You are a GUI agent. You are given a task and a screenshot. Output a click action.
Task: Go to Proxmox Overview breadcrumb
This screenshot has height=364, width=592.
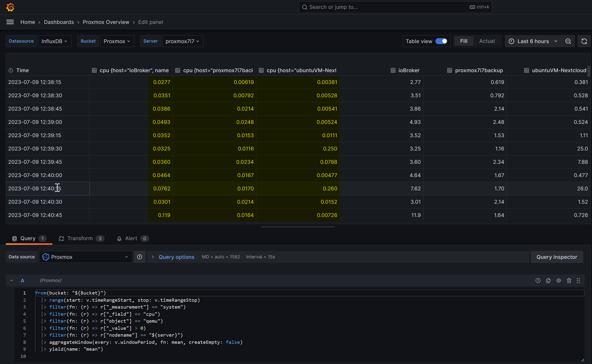106,22
